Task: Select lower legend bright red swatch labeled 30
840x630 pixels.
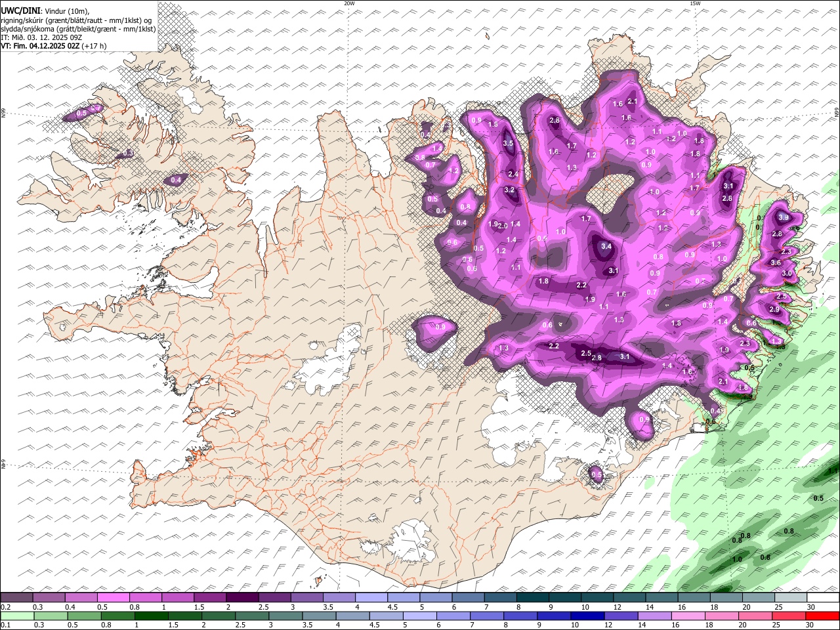Action: (x=822, y=616)
